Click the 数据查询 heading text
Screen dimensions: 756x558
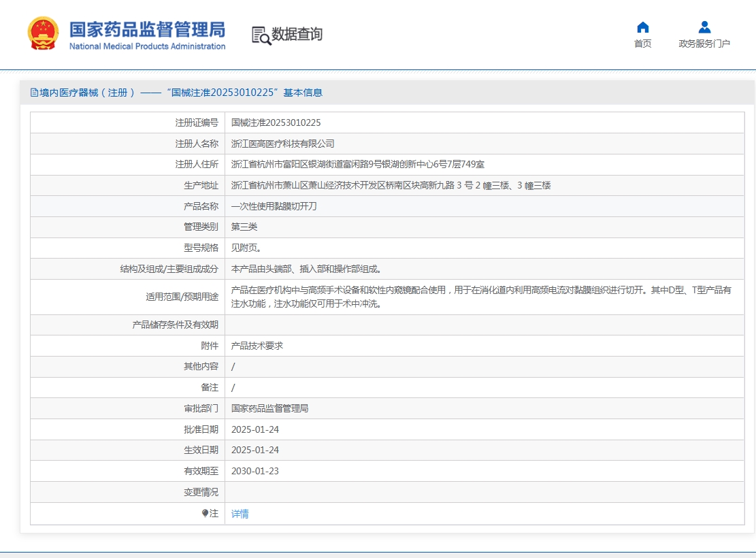[297, 34]
